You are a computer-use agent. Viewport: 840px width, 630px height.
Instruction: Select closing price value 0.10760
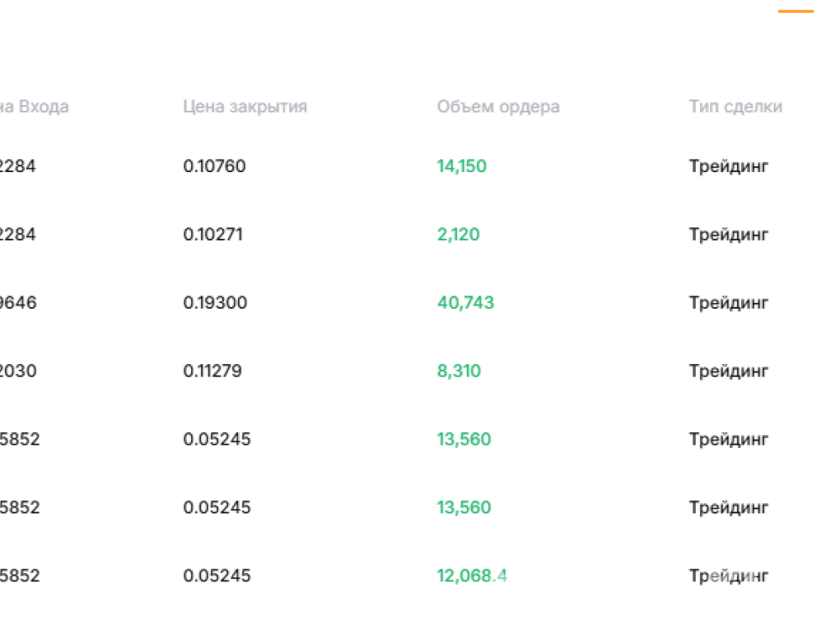pyautogui.click(x=214, y=166)
